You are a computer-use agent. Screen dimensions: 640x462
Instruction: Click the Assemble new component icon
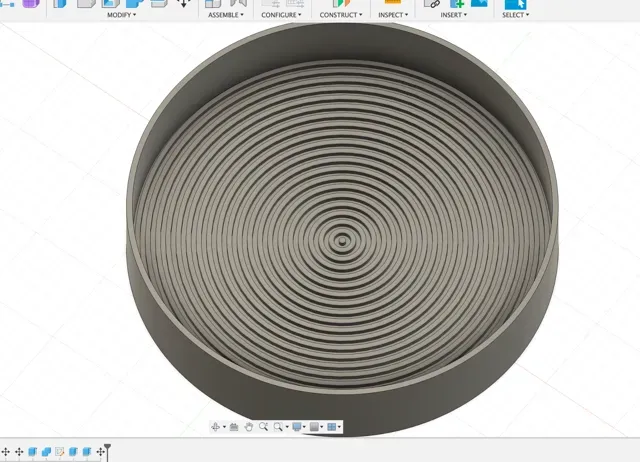pyautogui.click(x=213, y=4)
